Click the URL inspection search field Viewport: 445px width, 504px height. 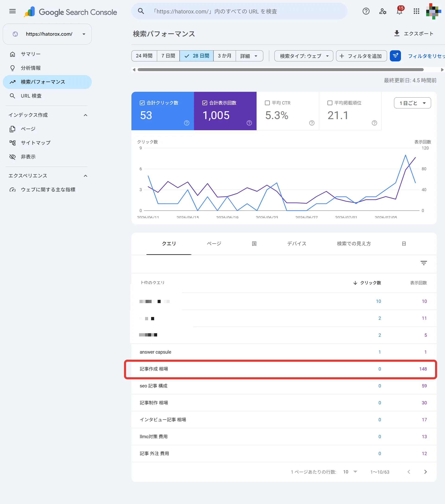point(239,11)
